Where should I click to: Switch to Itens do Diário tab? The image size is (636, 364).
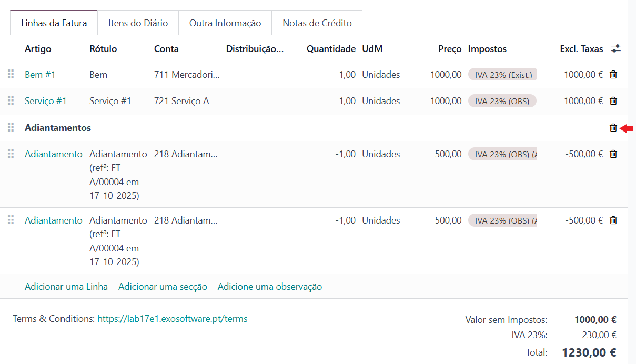click(x=138, y=23)
